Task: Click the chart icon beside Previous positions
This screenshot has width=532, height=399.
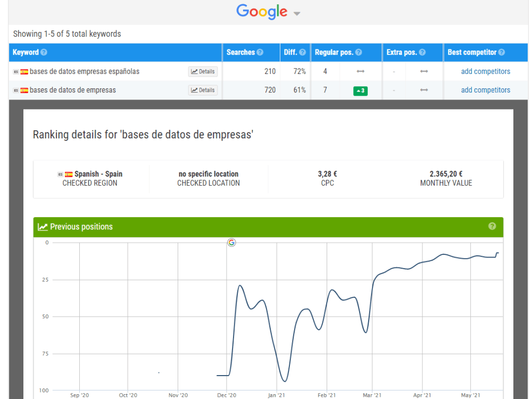Action: click(43, 227)
